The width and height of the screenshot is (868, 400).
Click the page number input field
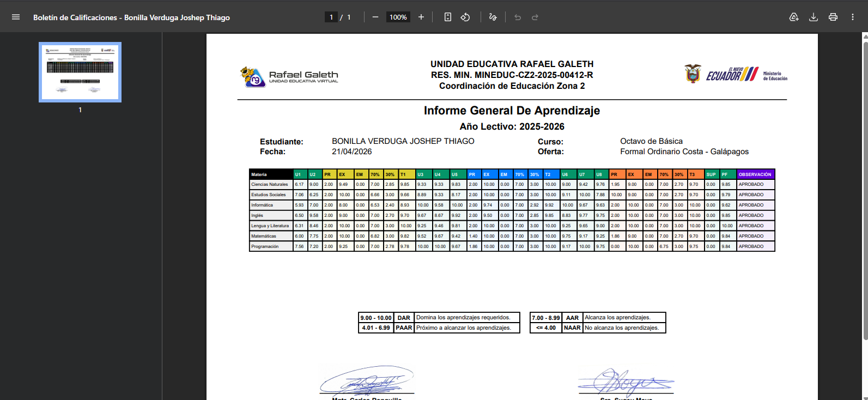331,17
